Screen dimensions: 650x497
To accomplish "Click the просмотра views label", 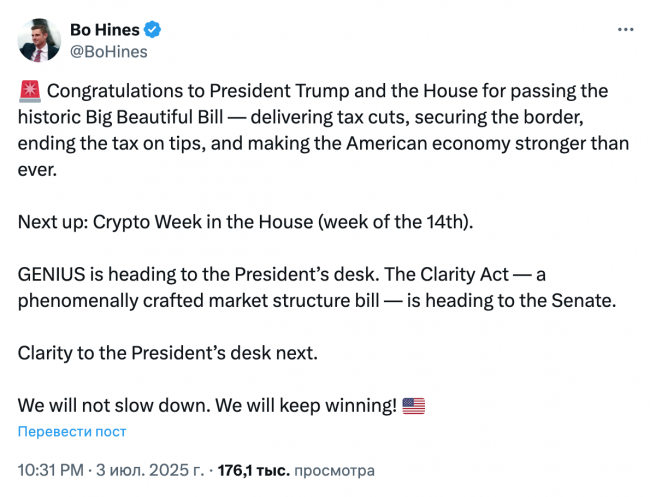I will tap(334, 470).
